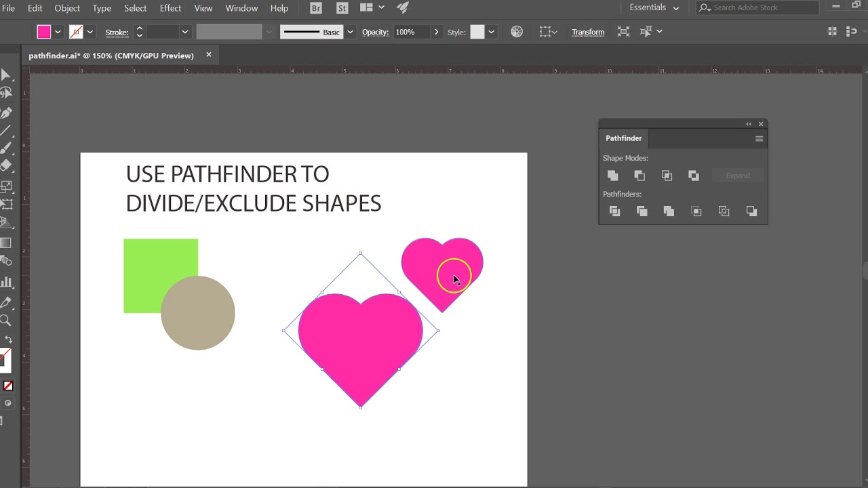Click the Stroke label link
The width and height of the screenshot is (868, 488).
coord(117,32)
